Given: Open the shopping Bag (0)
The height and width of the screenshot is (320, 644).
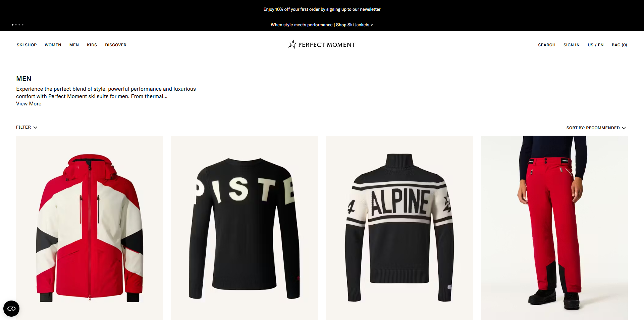Looking at the screenshot, I should tap(619, 45).
